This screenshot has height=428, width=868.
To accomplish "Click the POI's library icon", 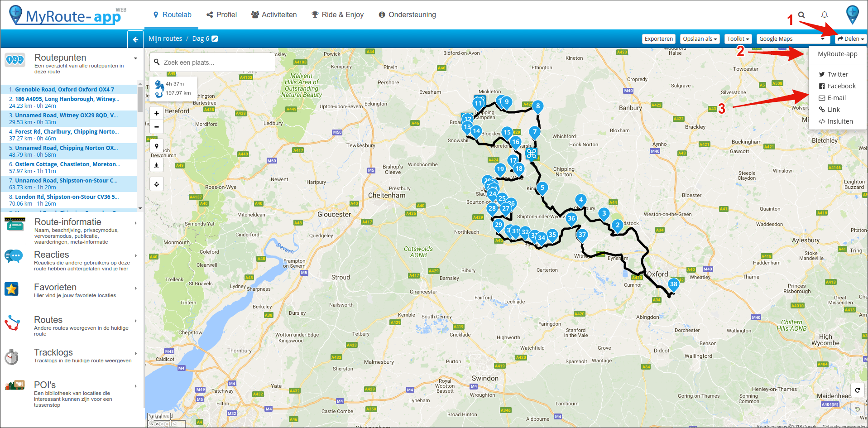I will (x=15, y=385).
